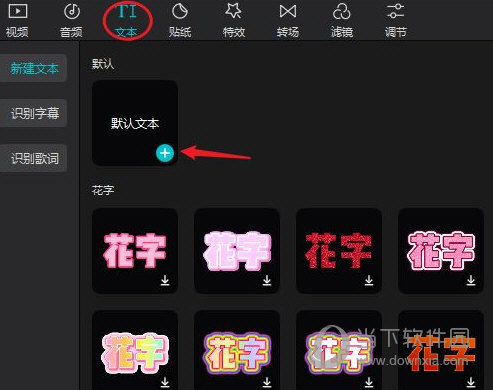Screen dimensions: 493x390
Task: Select the purple-outlined rainbow 花字 thumbnail
Action: point(237,350)
